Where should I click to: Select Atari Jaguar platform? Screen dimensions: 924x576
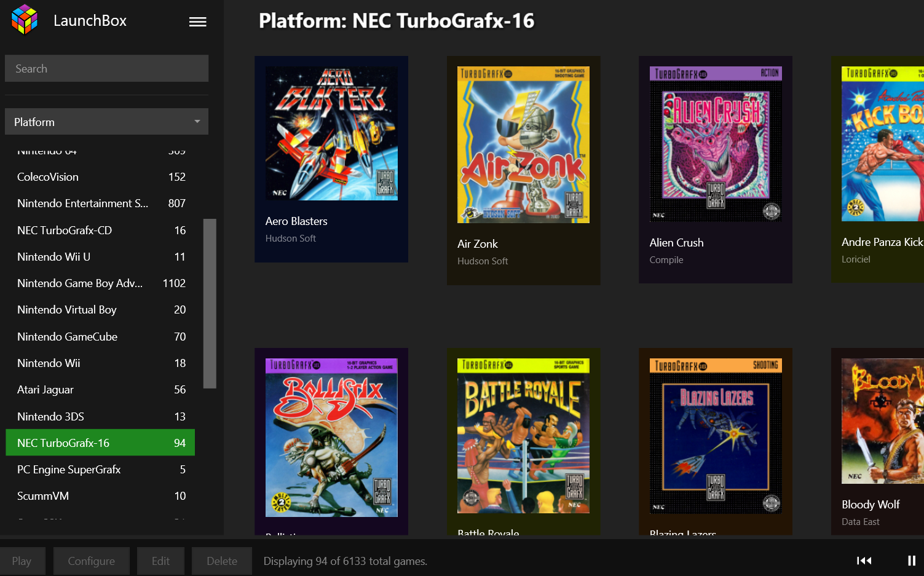pos(100,390)
